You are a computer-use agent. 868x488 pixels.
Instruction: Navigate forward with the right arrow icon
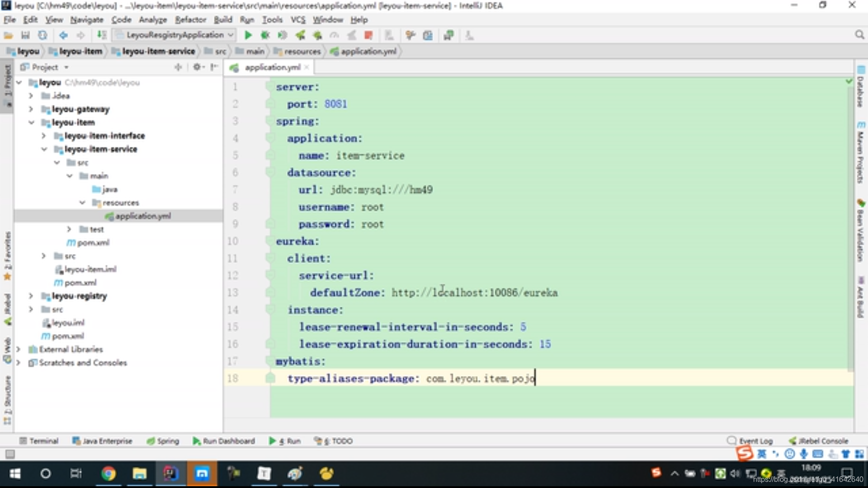coord(80,35)
